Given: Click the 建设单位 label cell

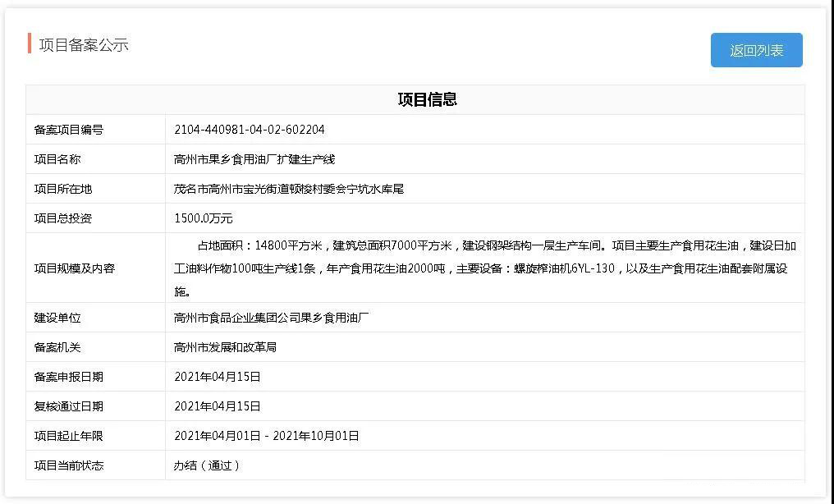Looking at the screenshot, I should (96, 318).
